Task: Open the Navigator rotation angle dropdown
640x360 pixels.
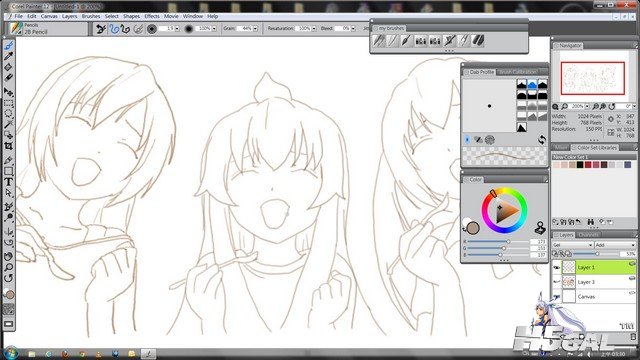Action: coord(634,107)
